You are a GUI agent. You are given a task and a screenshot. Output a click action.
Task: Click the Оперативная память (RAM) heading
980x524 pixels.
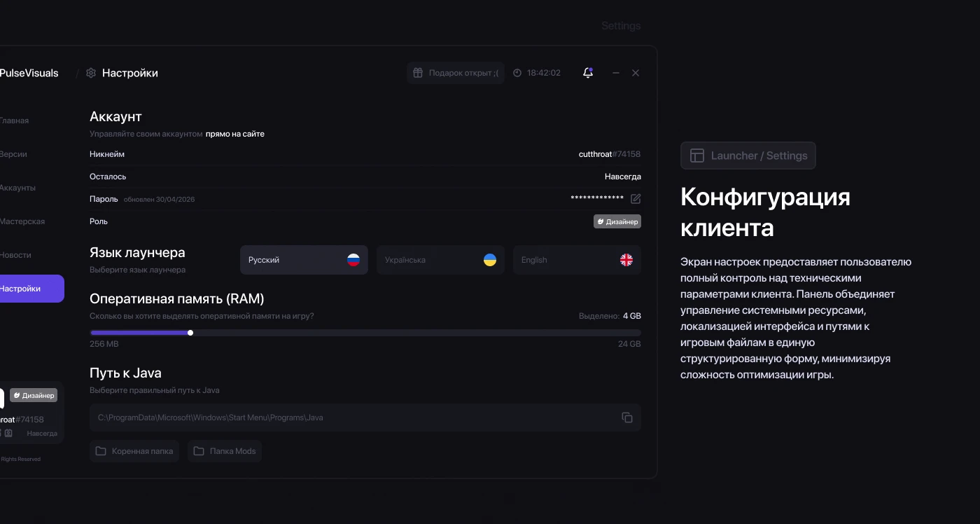click(177, 299)
